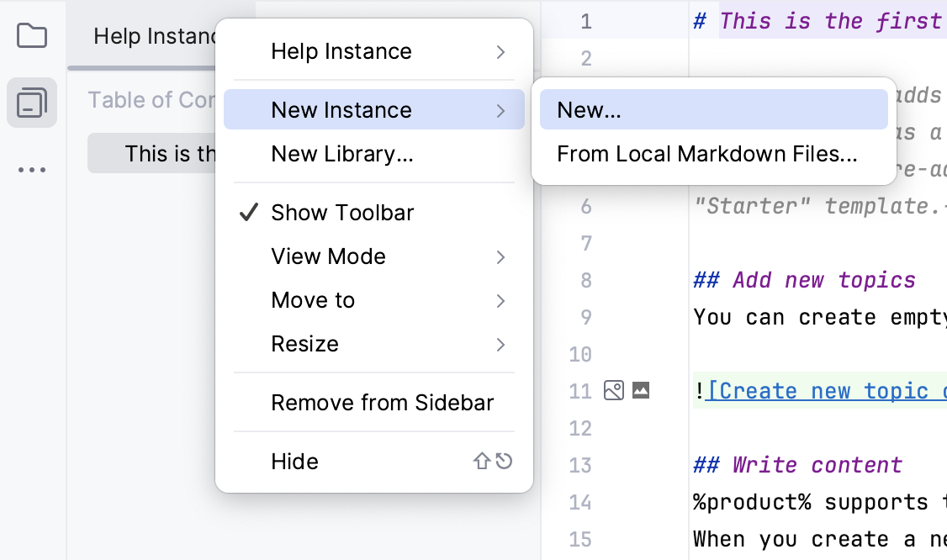Viewport: 947px width, 560px height.
Task: Open the Project folder tool window
Action: [31, 35]
